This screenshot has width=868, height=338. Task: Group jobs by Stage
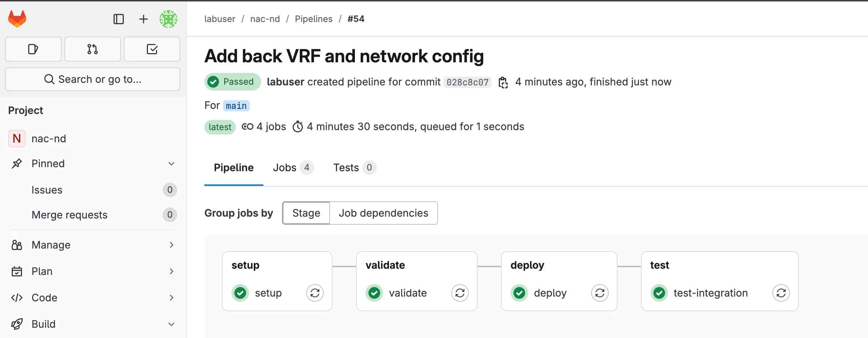pos(306,213)
